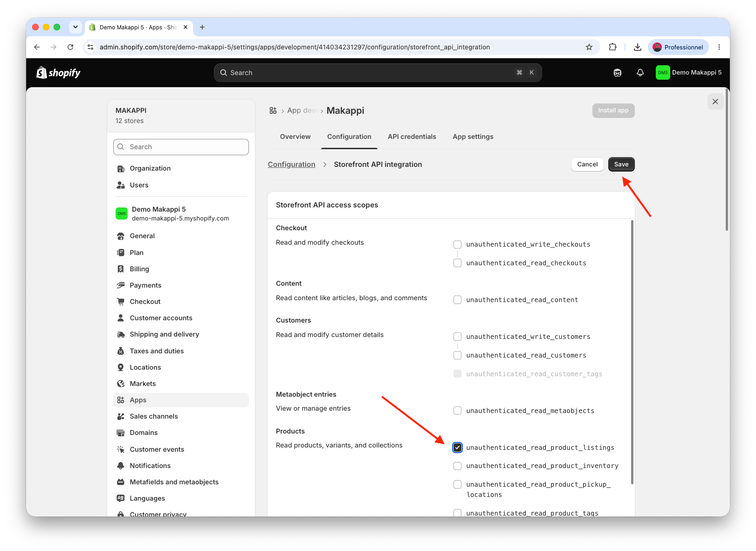Check unauthenticated_read_customers
756x551 pixels.
pyautogui.click(x=458, y=355)
